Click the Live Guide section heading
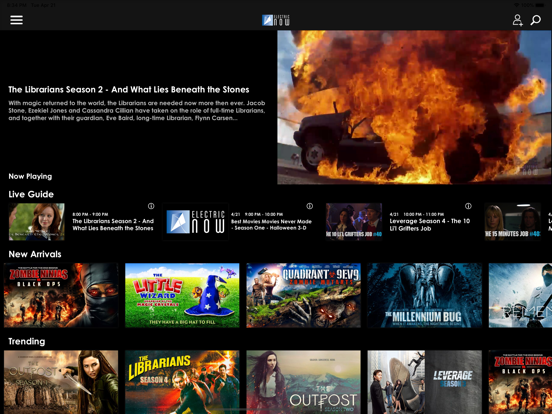 (x=31, y=194)
